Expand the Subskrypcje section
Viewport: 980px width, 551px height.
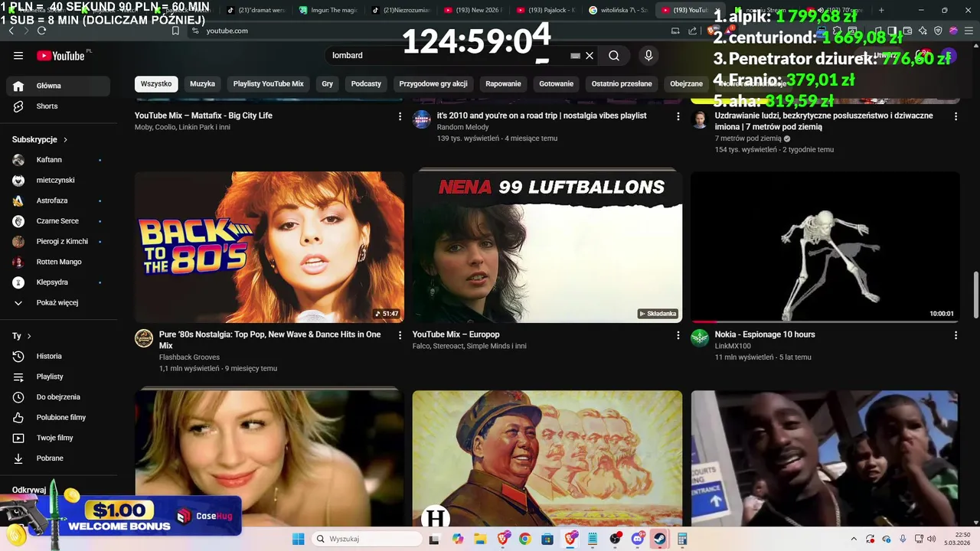[40, 139]
